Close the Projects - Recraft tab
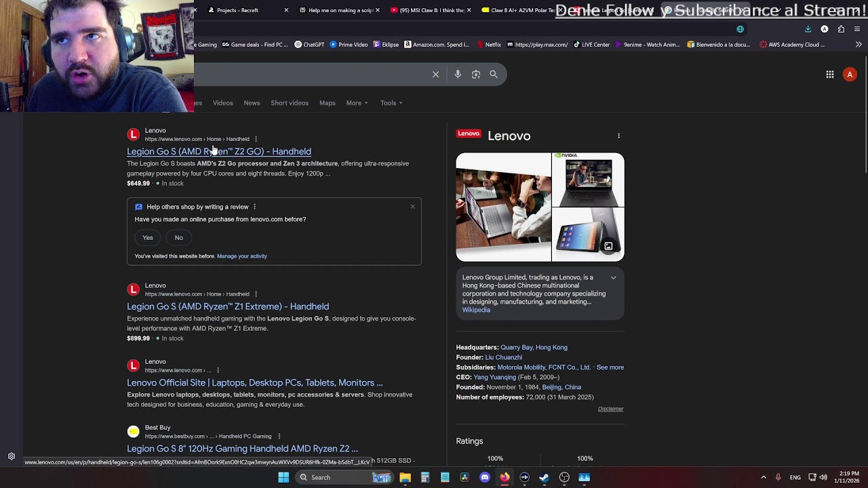 (286, 10)
